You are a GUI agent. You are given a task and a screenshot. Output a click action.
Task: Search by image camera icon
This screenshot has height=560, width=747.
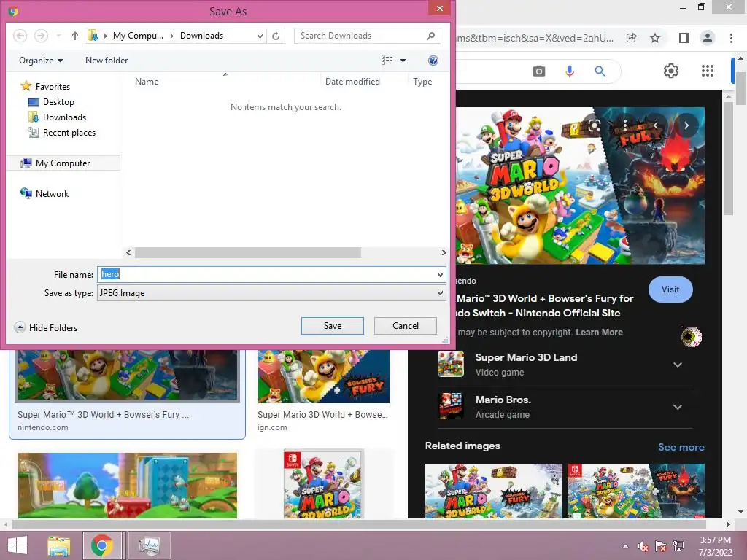pos(539,71)
